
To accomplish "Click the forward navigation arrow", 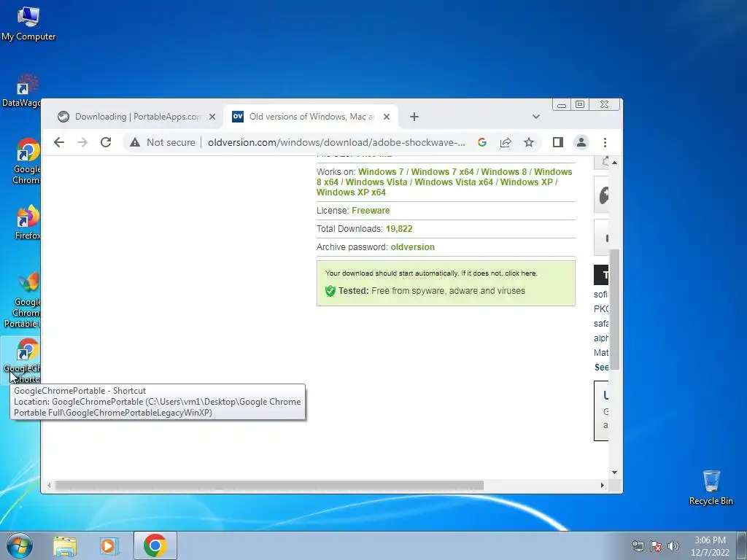I will [x=82, y=142].
